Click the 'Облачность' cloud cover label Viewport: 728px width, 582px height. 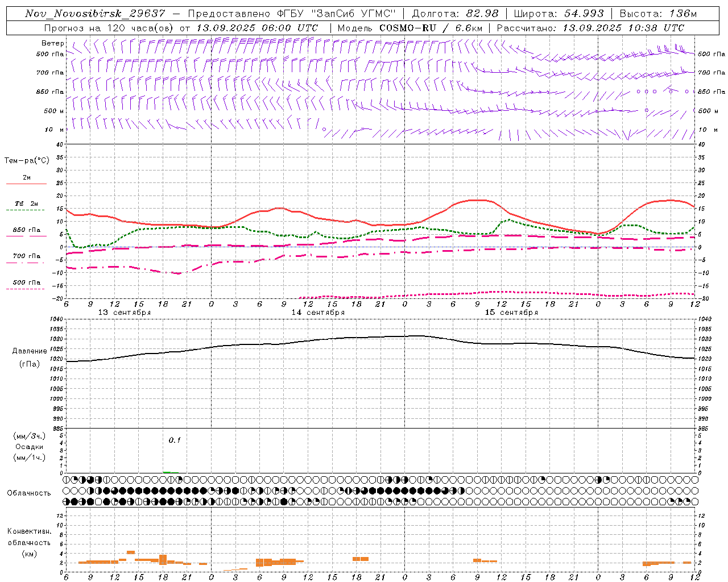[x=29, y=493]
